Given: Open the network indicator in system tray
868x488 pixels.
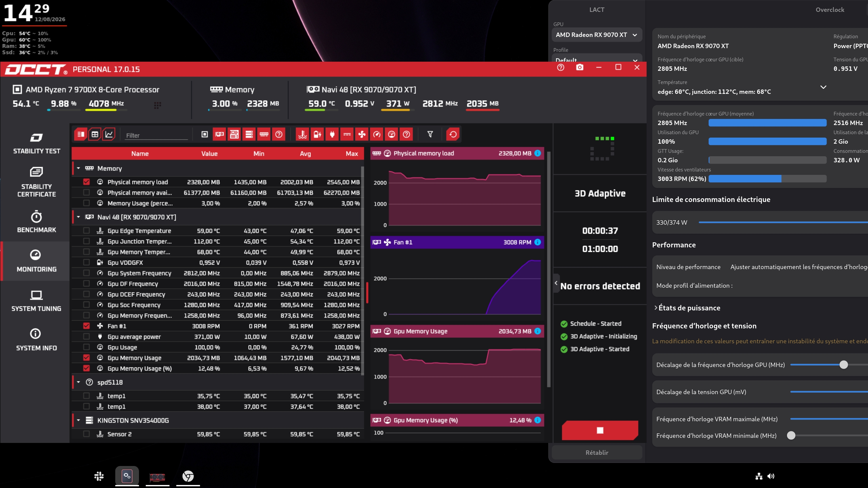Looking at the screenshot, I should point(759,476).
